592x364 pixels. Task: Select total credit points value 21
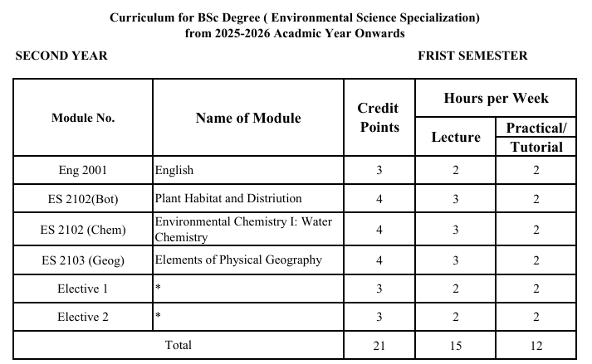(x=379, y=345)
